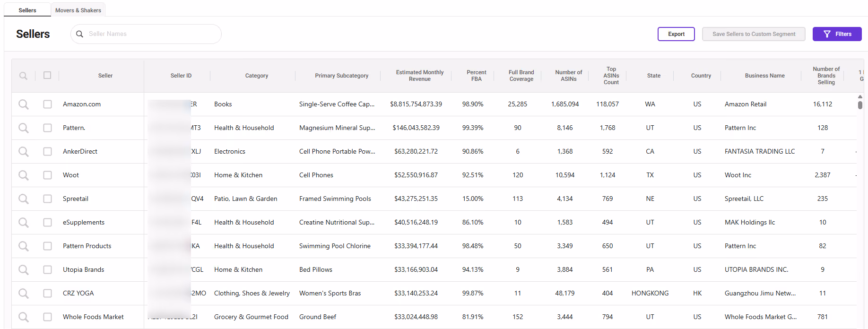
Task: Check the Pattern Products row checkbox
Action: pos(47,246)
